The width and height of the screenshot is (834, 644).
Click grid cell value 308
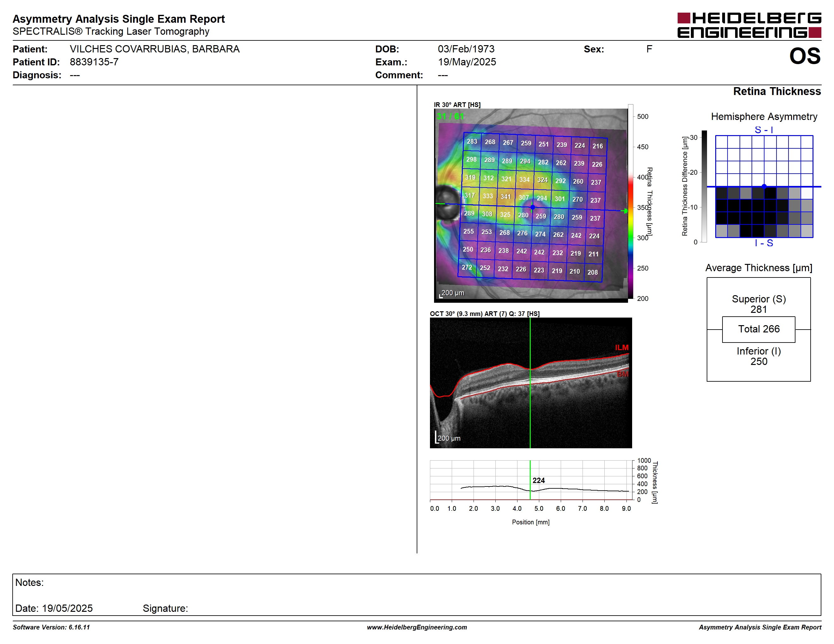(x=487, y=214)
